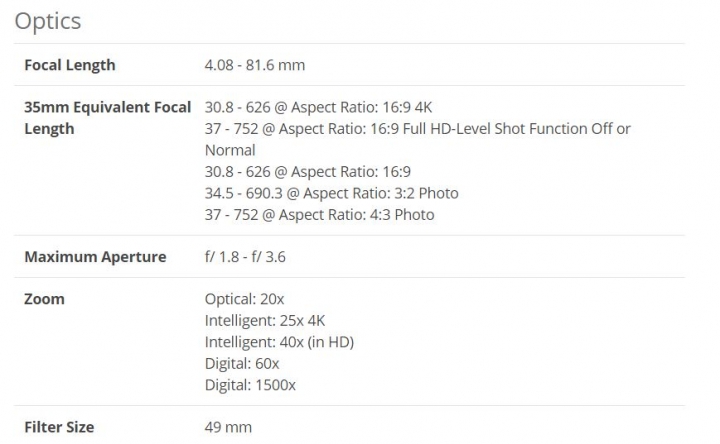
Task: Click the f/ 1.8 - f/ 3.6 value
Action: click(245, 257)
